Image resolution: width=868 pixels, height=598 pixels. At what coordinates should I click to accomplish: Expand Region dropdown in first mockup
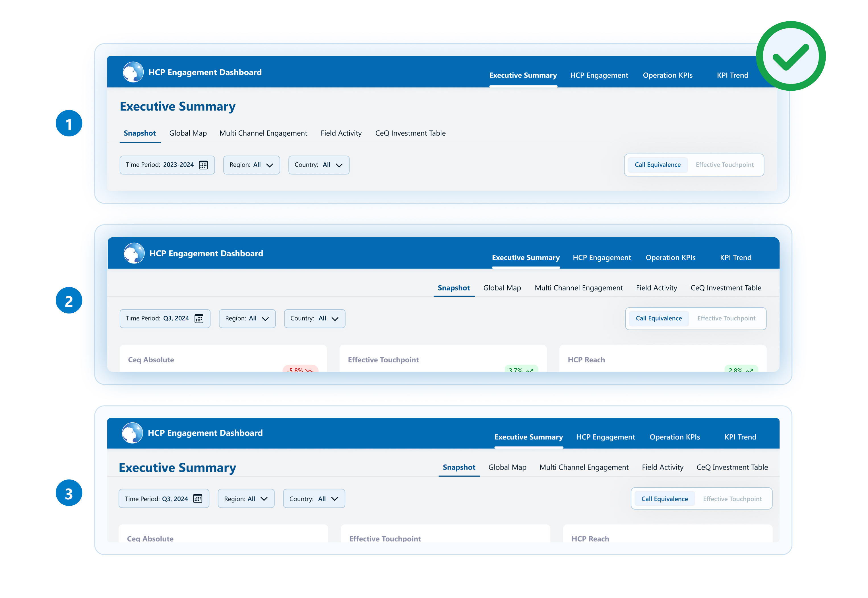click(251, 165)
